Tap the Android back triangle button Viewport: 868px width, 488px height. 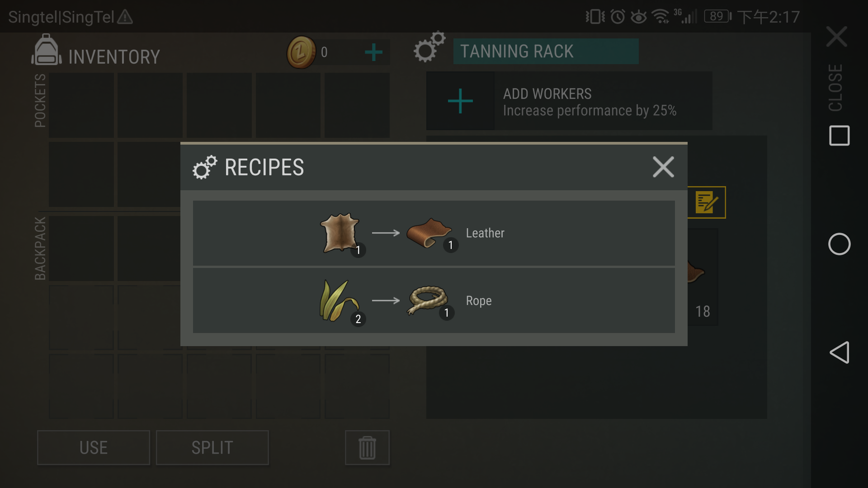840,352
